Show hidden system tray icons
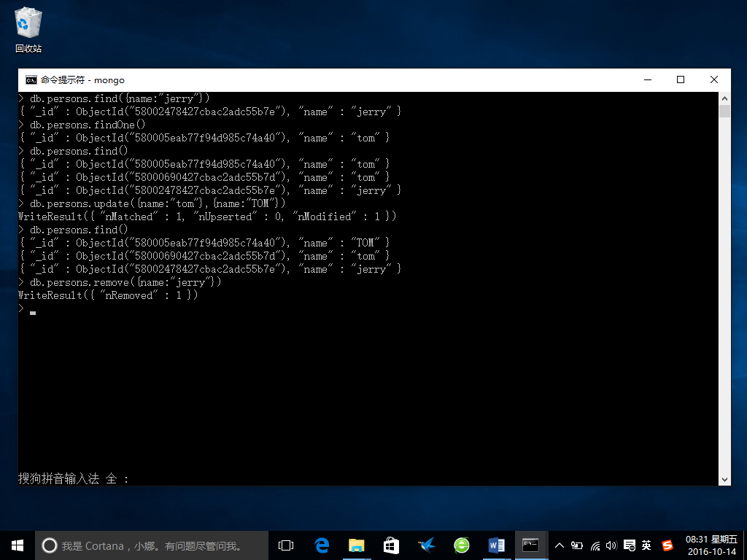The width and height of the screenshot is (747, 560). click(x=560, y=545)
